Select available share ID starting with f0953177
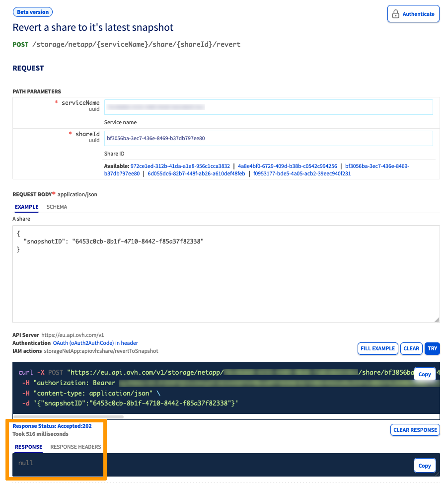Image resolution: width=448 pixels, height=484 pixels. pos(302,174)
